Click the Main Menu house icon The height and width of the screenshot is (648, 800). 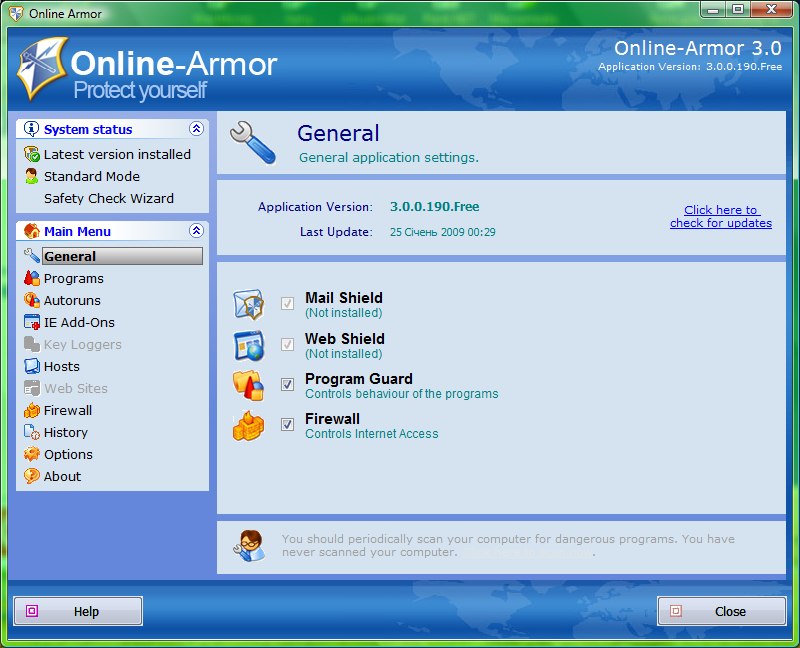pyautogui.click(x=32, y=231)
